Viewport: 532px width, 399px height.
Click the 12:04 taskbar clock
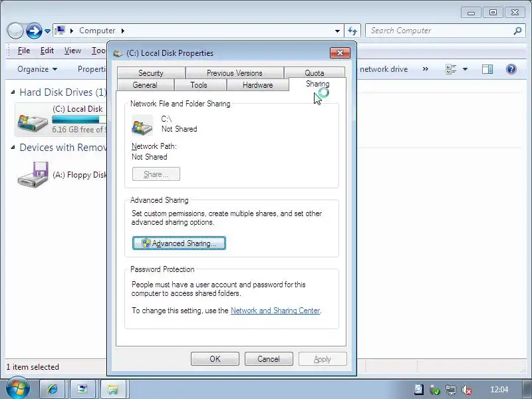pyautogui.click(x=499, y=390)
